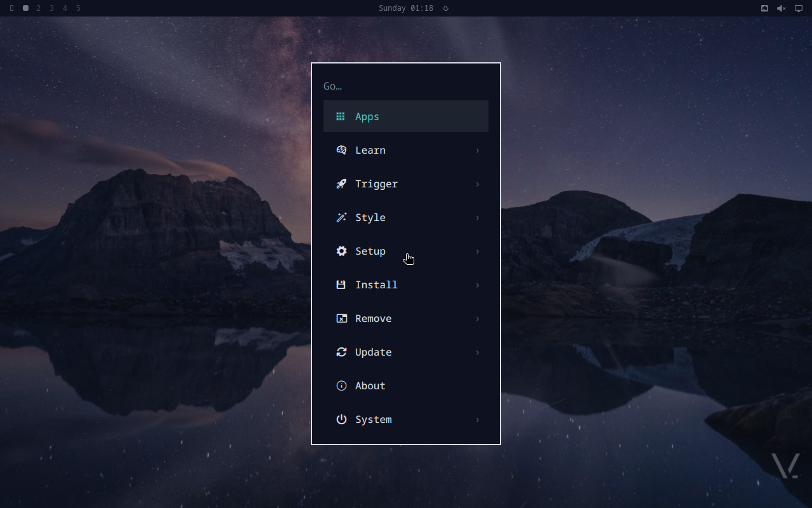Click the refresh arrows icon beside Update
Screen dimensions: 812x508
click(341, 352)
